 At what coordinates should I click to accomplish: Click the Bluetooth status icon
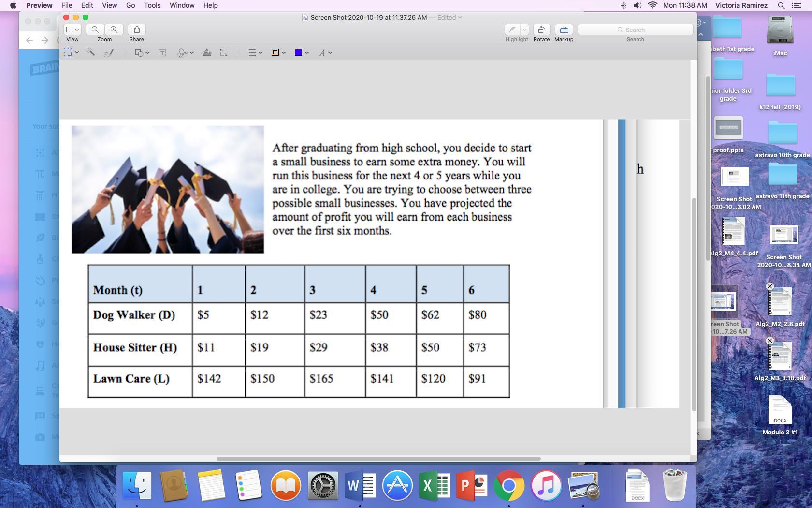pos(623,5)
